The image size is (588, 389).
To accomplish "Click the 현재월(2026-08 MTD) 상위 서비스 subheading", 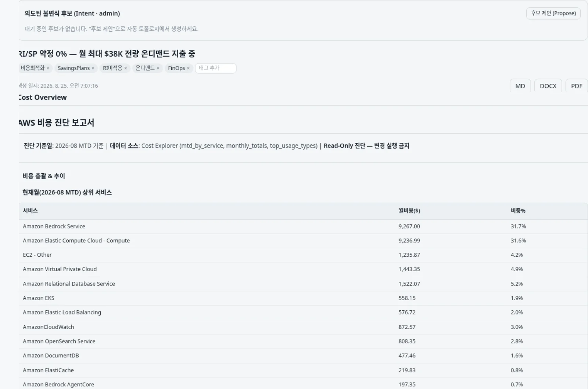I will coord(67,192).
